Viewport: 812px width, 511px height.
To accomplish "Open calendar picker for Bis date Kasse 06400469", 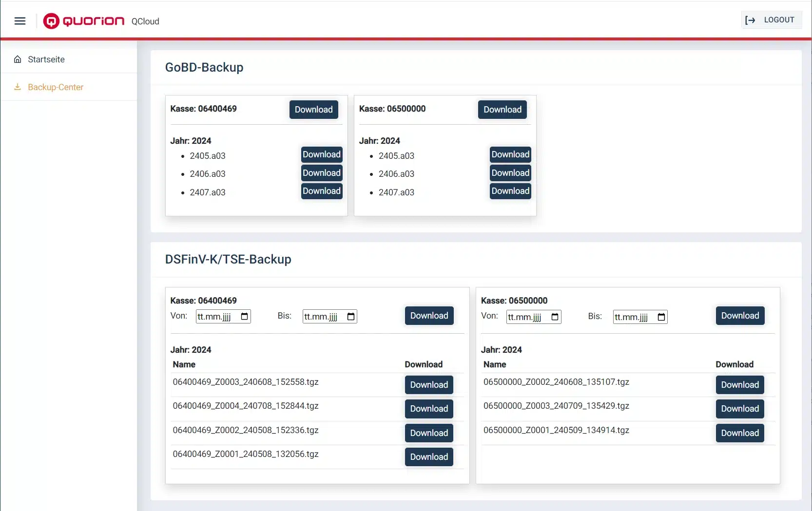I will tap(351, 317).
